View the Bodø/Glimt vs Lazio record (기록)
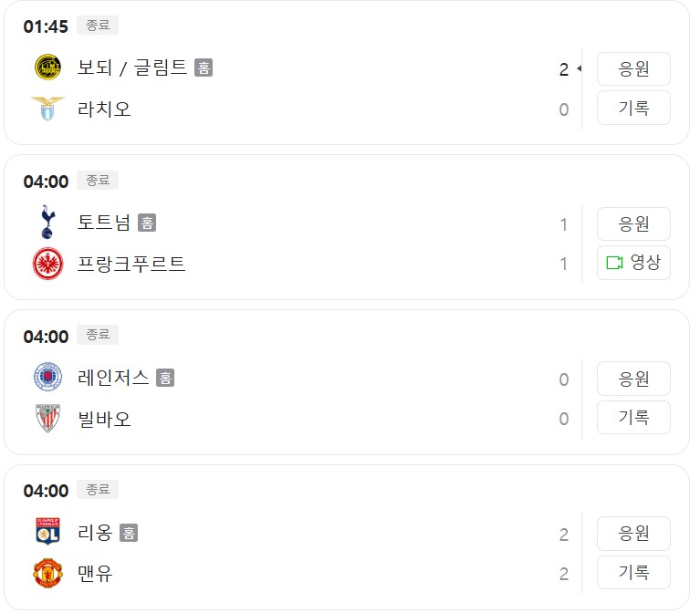700x613 pixels. (x=633, y=108)
